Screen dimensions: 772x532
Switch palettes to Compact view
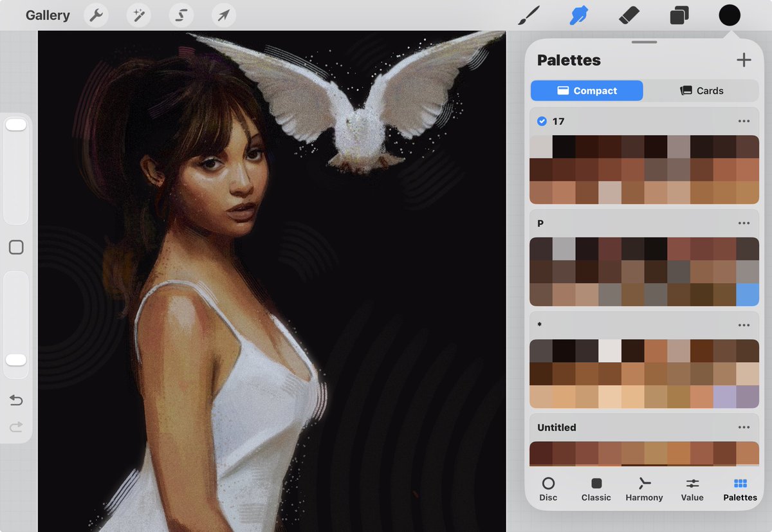tap(587, 91)
